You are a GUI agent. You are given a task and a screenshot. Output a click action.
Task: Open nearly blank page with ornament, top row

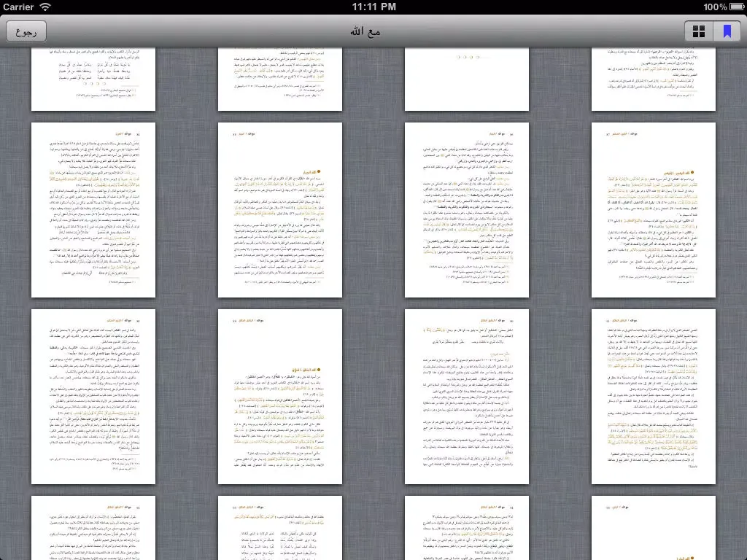pos(467,79)
